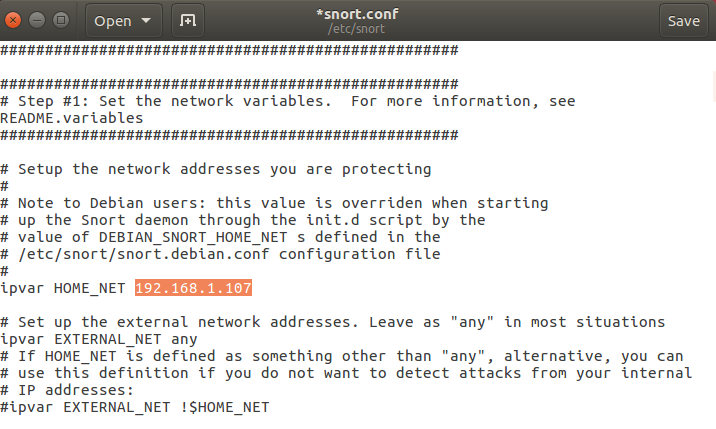
Task: Click the *snort.conf title in header bar
Action: pyautogui.click(x=356, y=14)
